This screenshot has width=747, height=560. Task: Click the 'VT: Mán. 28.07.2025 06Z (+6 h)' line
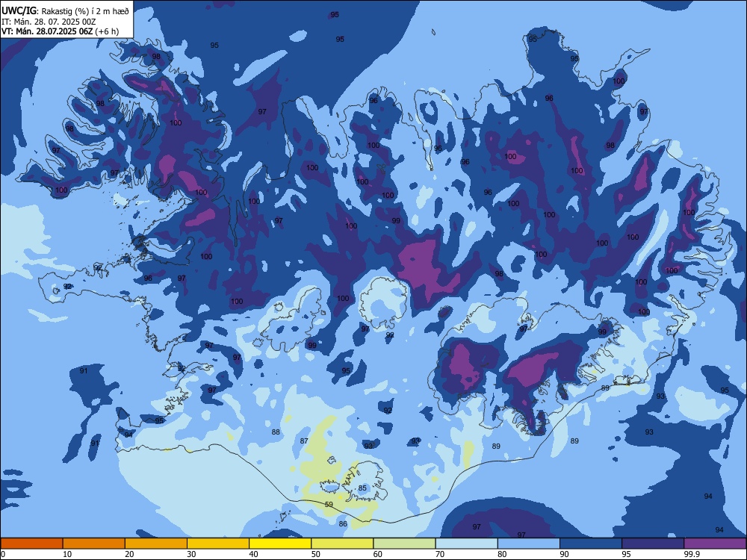pos(61,31)
